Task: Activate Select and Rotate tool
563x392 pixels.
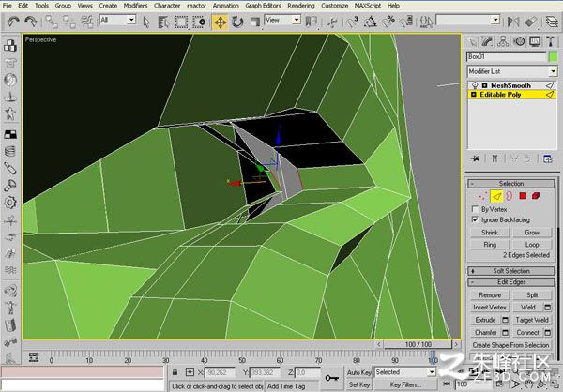Action: tap(237, 23)
